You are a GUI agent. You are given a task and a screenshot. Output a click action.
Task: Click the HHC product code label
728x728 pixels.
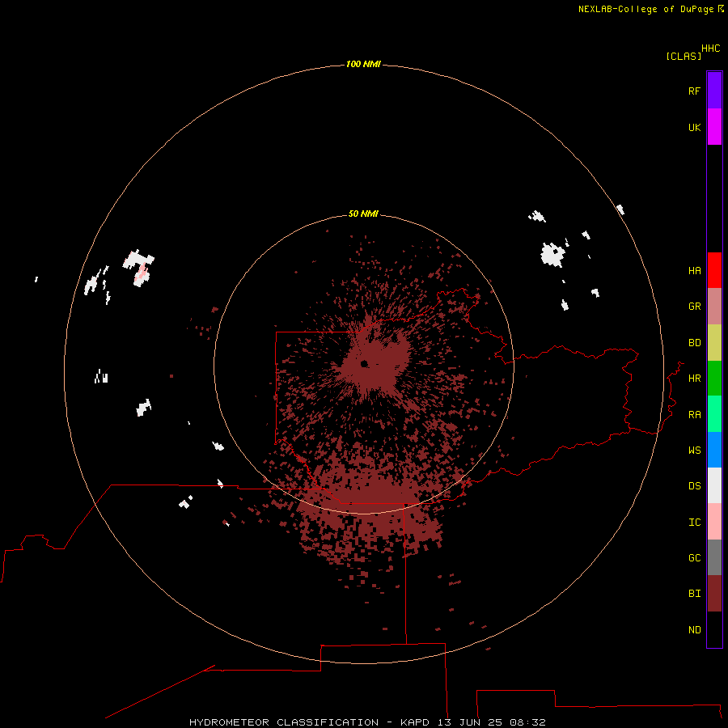[x=711, y=49]
